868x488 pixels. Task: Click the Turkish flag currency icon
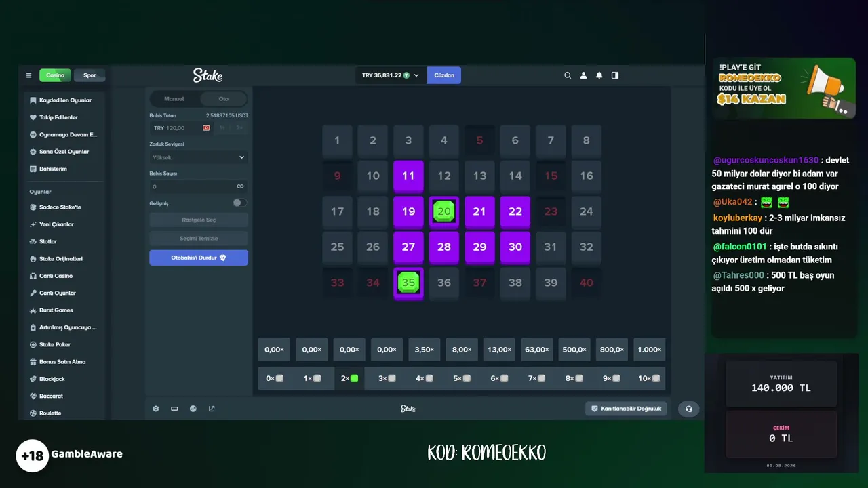[x=206, y=128]
